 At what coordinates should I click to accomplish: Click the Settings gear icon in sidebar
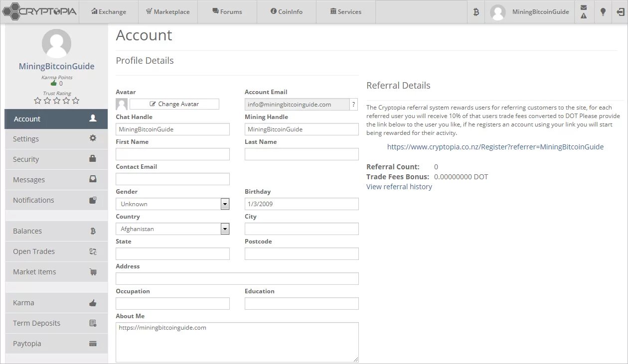[93, 138]
